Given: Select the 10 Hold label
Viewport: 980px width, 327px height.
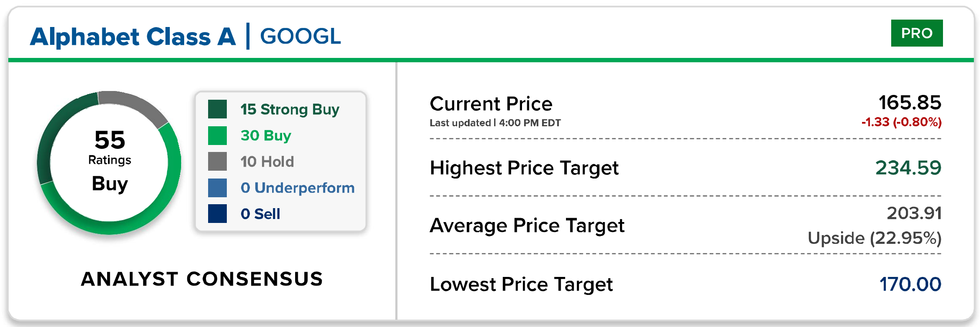Looking at the screenshot, I should (267, 162).
